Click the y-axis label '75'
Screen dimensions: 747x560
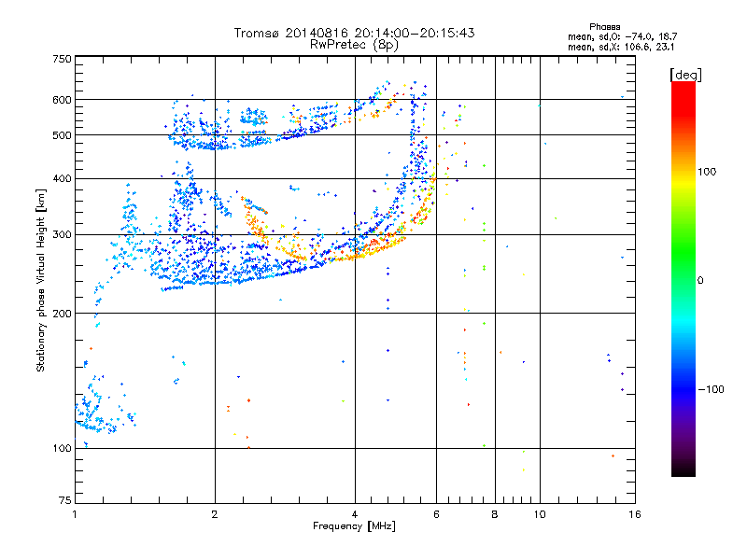coord(65,500)
